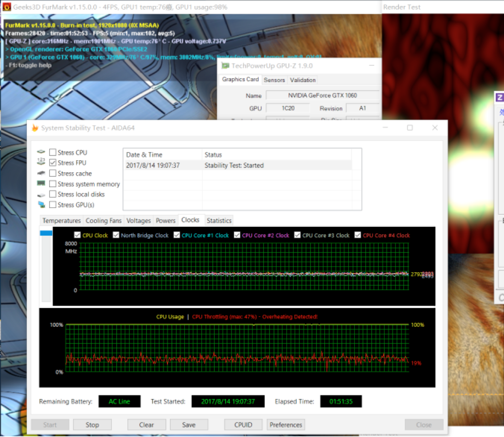Maximize the AIDA64 System Stability Test window

(410, 128)
